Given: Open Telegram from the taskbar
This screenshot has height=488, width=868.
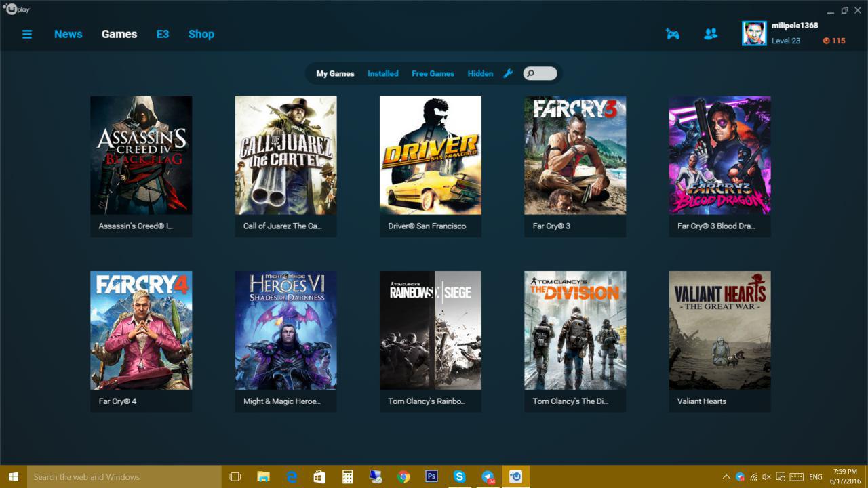Looking at the screenshot, I should tap(488, 476).
